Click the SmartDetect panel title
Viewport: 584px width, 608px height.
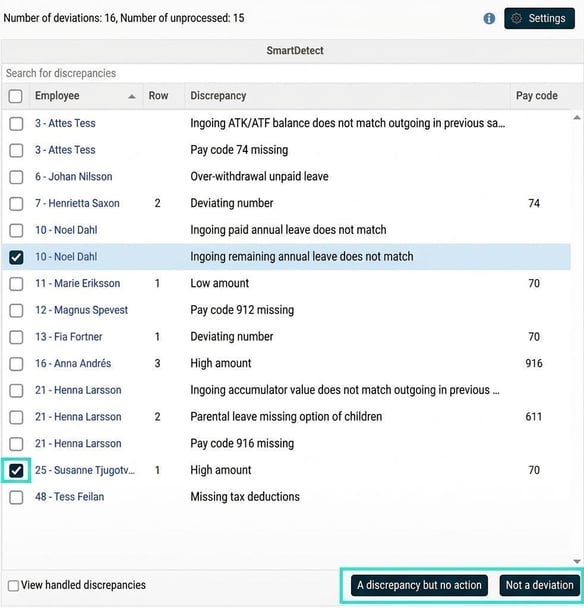pos(295,51)
